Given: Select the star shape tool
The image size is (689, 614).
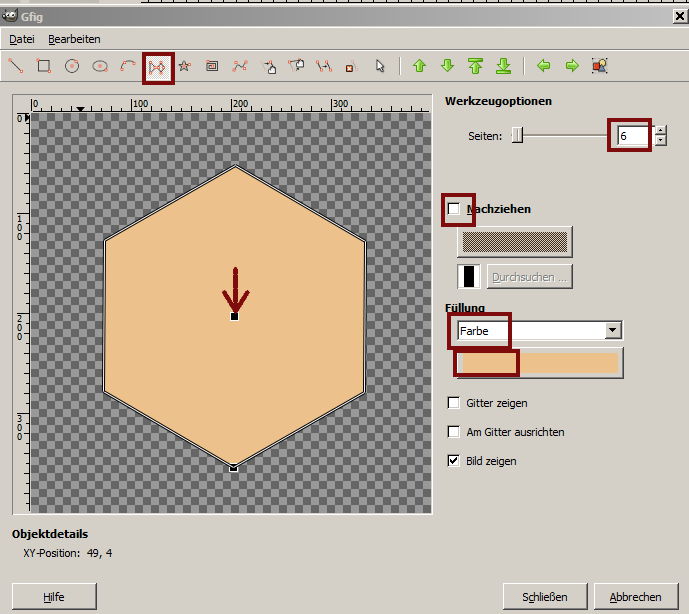Looking at the screenshot, I should click(184, 66).
